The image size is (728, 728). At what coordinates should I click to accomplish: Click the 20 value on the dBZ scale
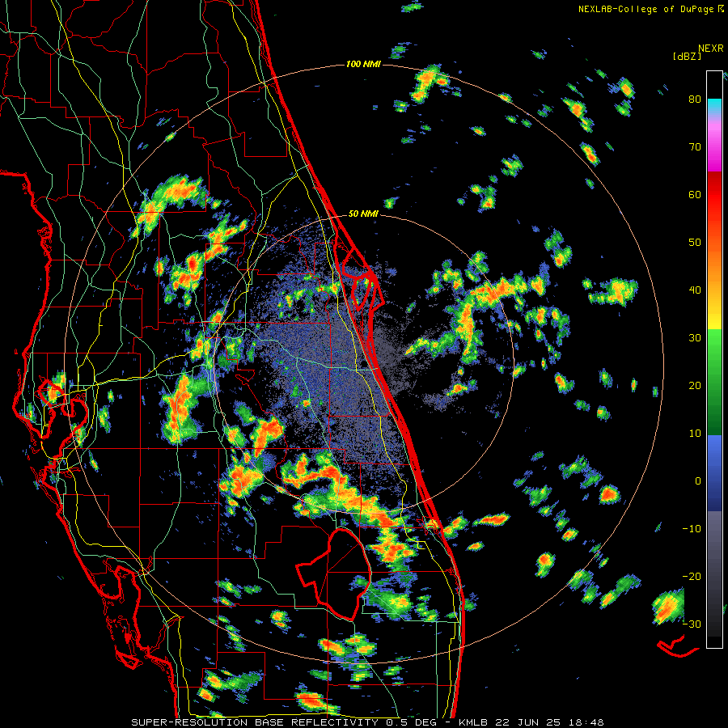tap(695, 385)
